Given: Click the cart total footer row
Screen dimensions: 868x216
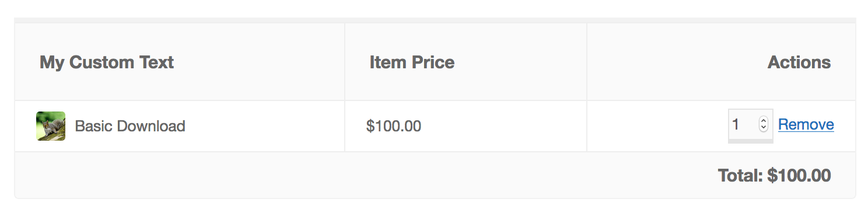Looking at the screenshot, I should [435, 175].
